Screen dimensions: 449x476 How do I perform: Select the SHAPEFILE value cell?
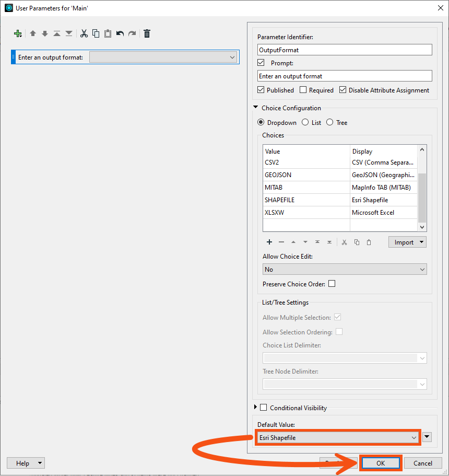coord(306,200)
